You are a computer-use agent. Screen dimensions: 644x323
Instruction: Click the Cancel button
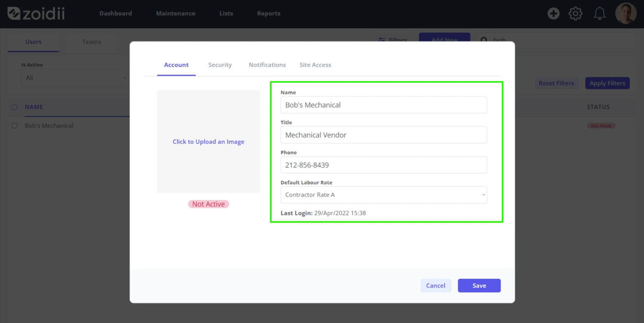[436, 286]
